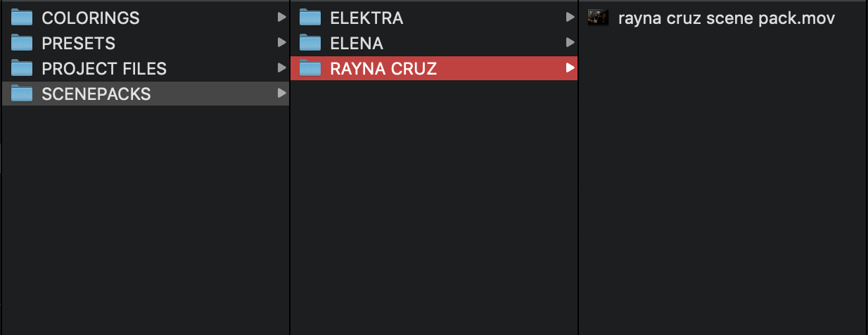Expand the PRESETS folder arrow
The height and width of the screenshot is (335, 868).
(281, 43)
